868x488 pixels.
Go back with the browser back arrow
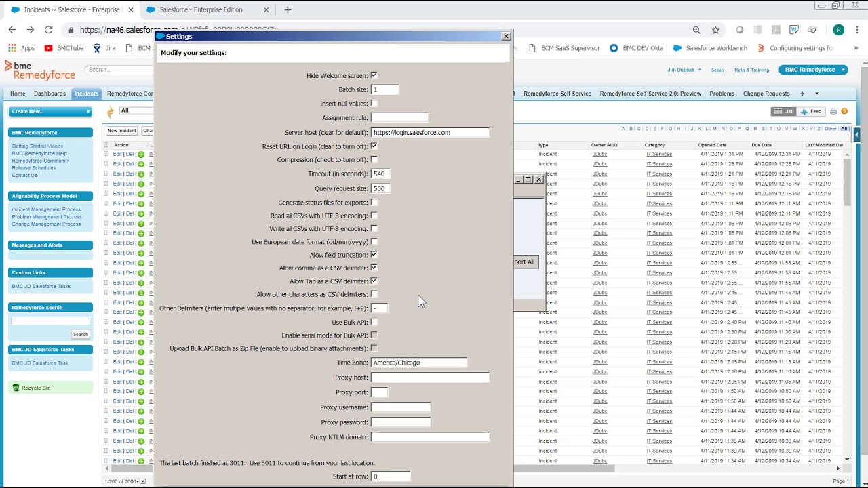click(x=12, y=30)
